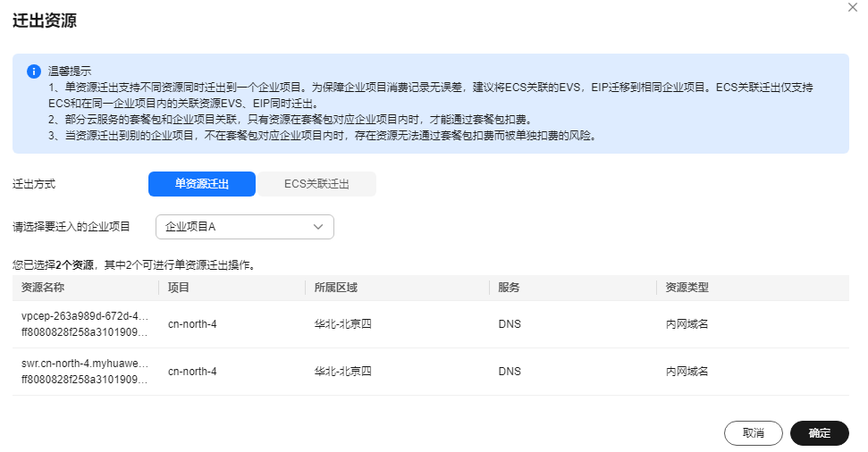Click the blue info icon beside 温馨提示
Image resolution: width=868 pixels, height=452 pixels.
[34, 71]
